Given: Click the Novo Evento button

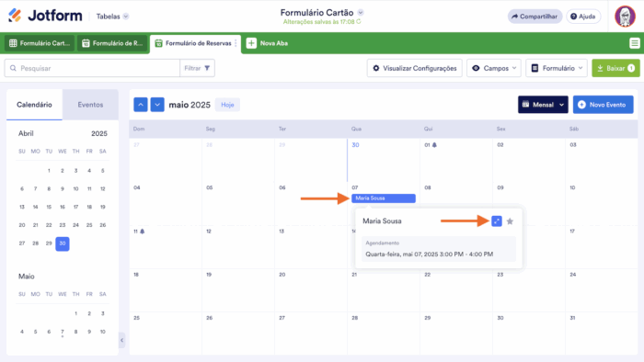Looking at the screenshot, I should click(603, 105).
